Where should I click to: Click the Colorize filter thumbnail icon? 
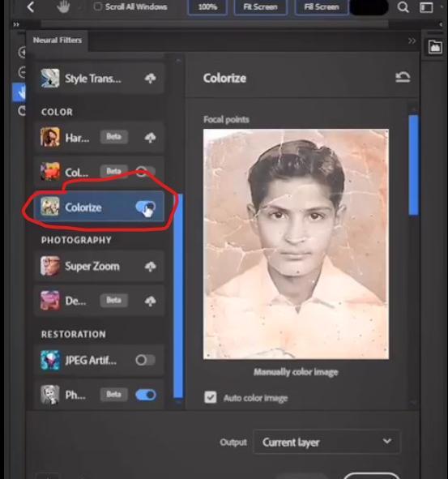coord(50,206)
